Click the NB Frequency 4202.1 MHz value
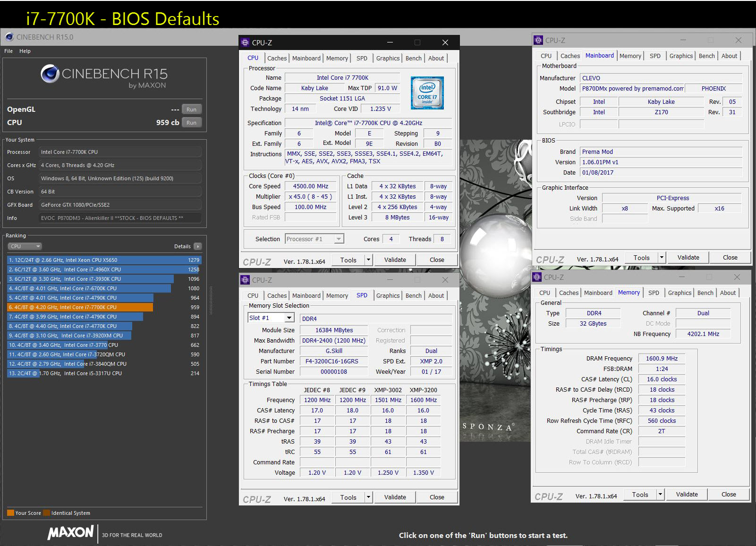 [x=703, y=334]
